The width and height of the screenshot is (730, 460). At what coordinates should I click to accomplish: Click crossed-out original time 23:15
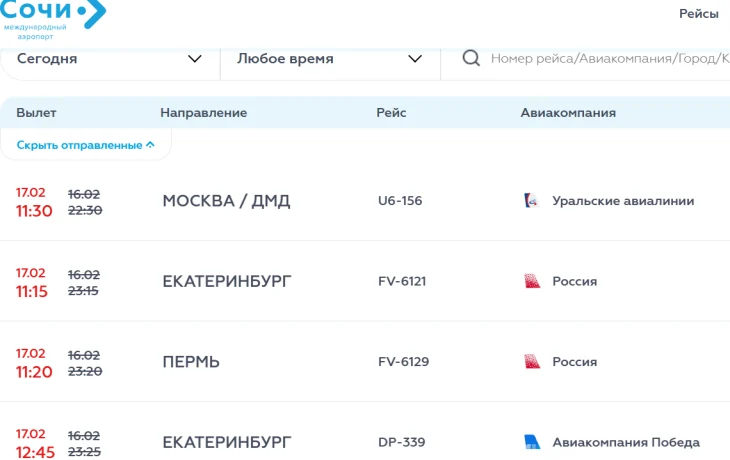click(x=83, y=291)
